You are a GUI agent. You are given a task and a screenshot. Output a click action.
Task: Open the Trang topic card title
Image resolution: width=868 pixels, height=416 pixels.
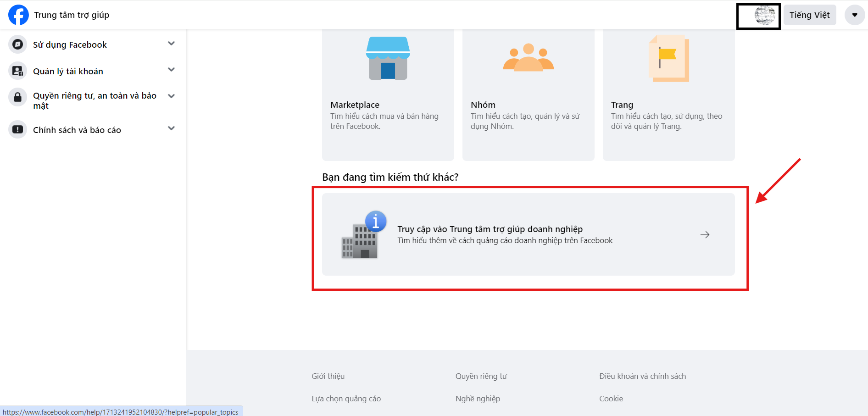622,105
